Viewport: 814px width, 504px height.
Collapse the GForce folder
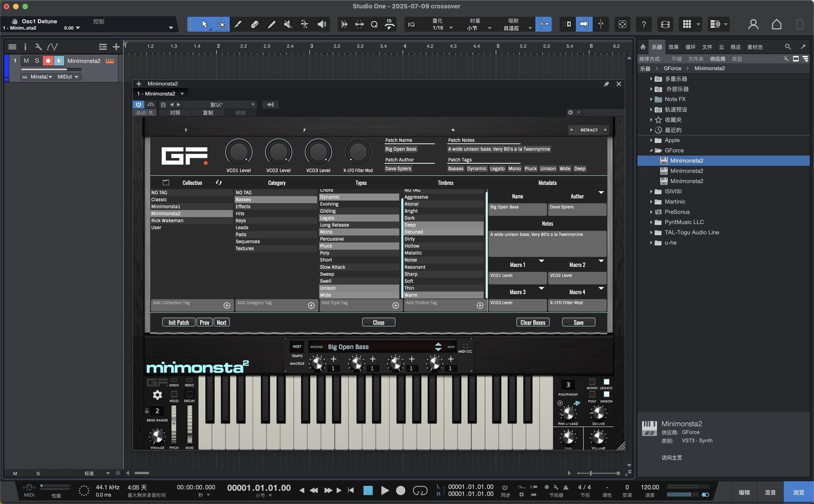click(651, 150)
